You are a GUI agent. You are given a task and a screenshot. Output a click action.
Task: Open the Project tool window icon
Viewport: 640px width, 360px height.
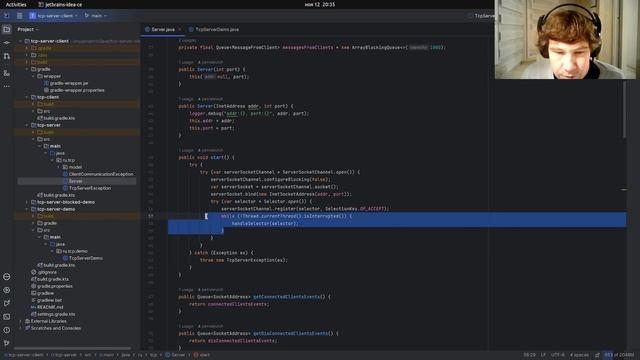(x=7, y=29)
